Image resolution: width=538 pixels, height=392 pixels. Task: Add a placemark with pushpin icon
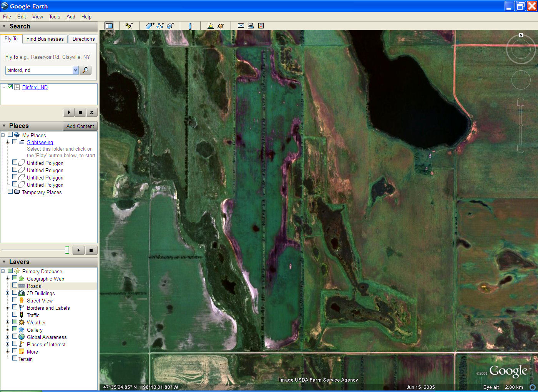click(x=129, y=26)
